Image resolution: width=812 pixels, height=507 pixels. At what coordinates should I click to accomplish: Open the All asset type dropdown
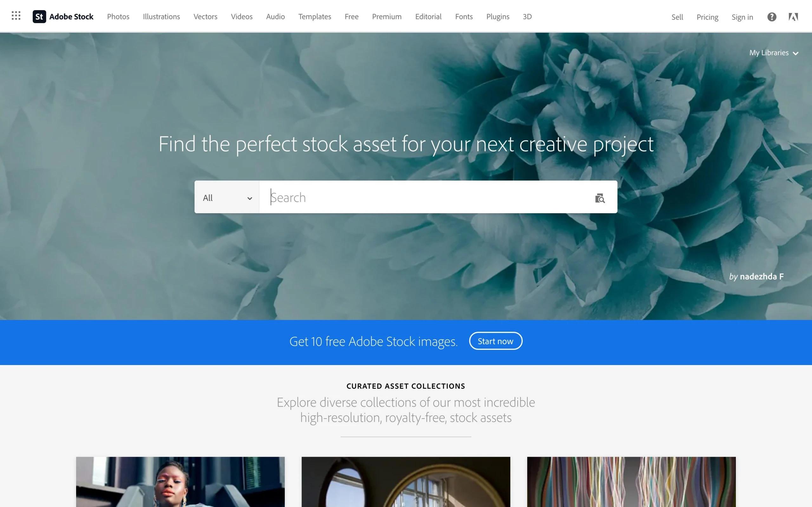227,197
